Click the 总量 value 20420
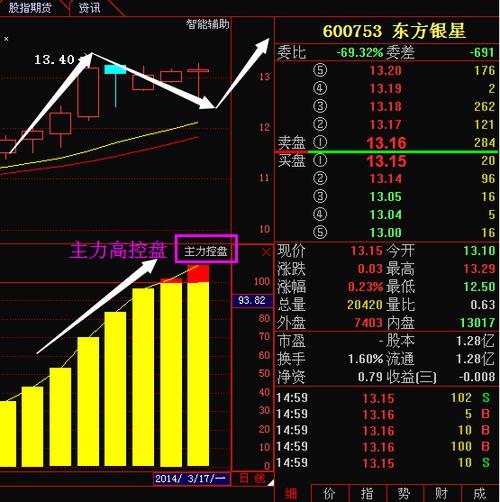The image size is (500, 502). (365, 305)
